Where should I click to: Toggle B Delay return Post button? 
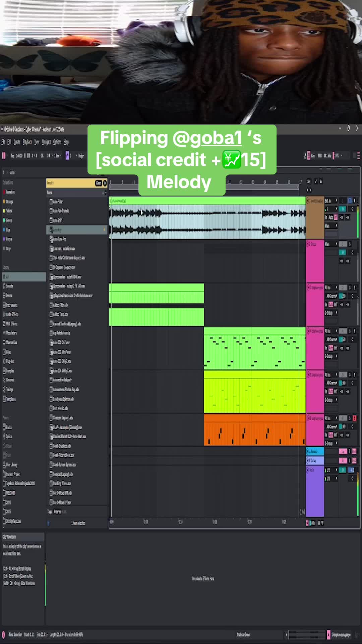click(x=354, y=461)
